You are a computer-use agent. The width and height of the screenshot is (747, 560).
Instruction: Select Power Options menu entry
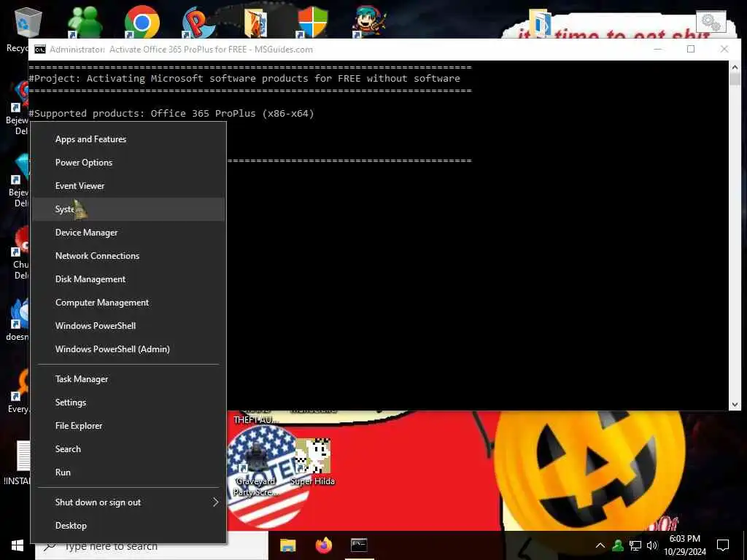coord(128,163)
